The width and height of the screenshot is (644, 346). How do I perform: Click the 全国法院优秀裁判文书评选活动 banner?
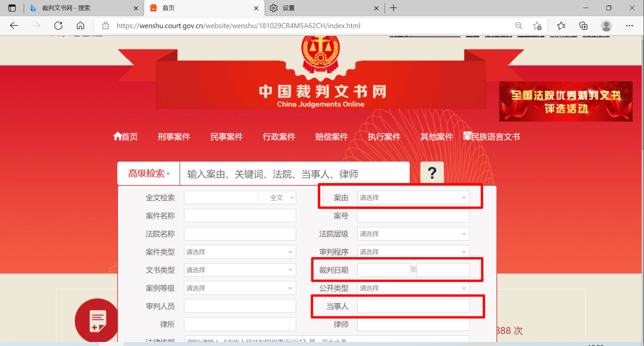click(x=565, y=101)
